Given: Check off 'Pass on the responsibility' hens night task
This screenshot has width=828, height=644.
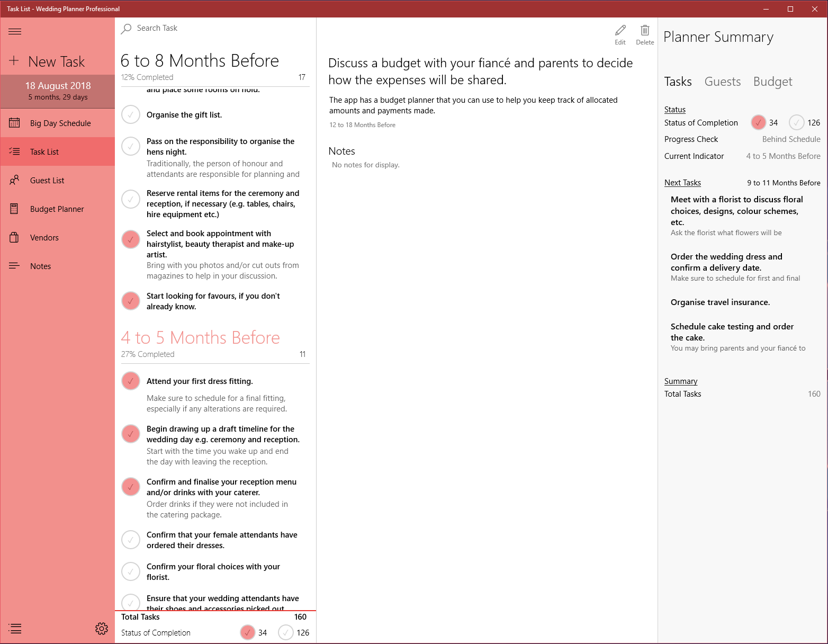Looking at the screenshot, I should pyautogui.click(x=131, y=146).
